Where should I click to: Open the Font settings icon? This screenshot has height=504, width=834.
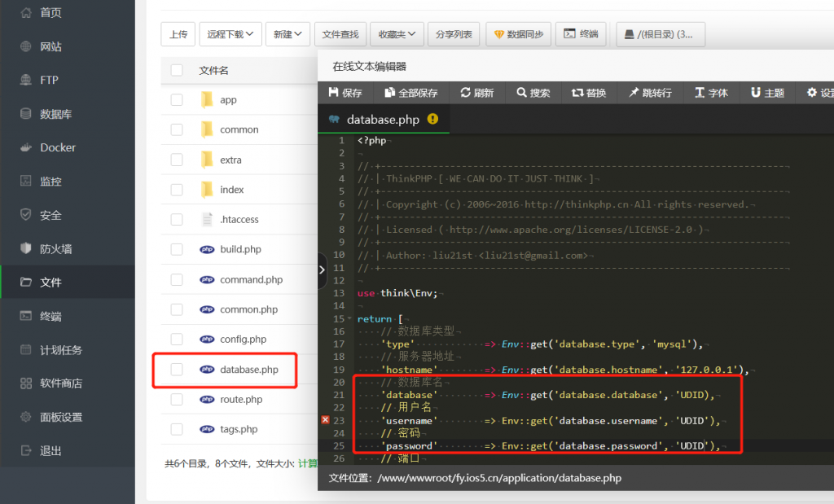click(699, 93)
